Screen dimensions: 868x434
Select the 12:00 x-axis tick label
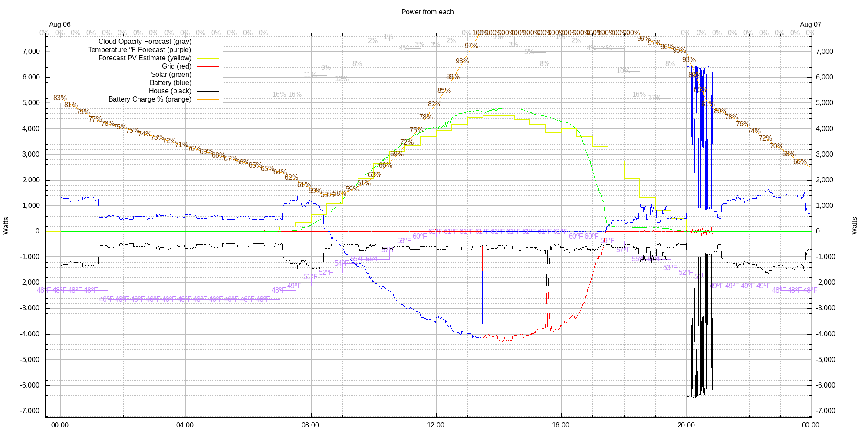click(x=435, y=425)
